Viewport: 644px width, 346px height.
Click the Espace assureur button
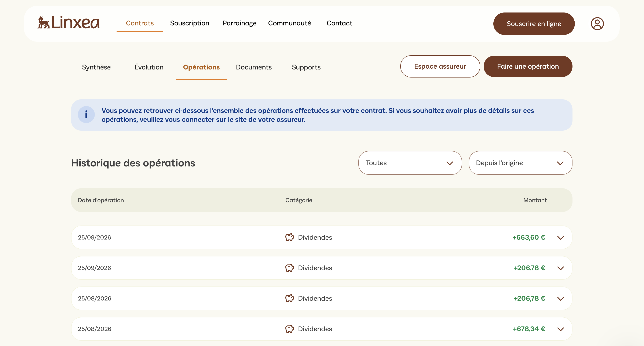tap(440, 66)
